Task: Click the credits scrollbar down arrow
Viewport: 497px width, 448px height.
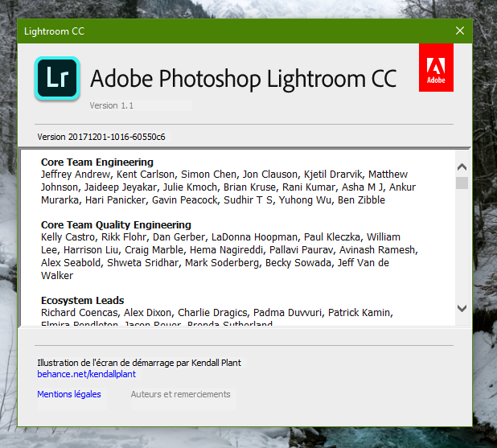Action: point(462,308)
